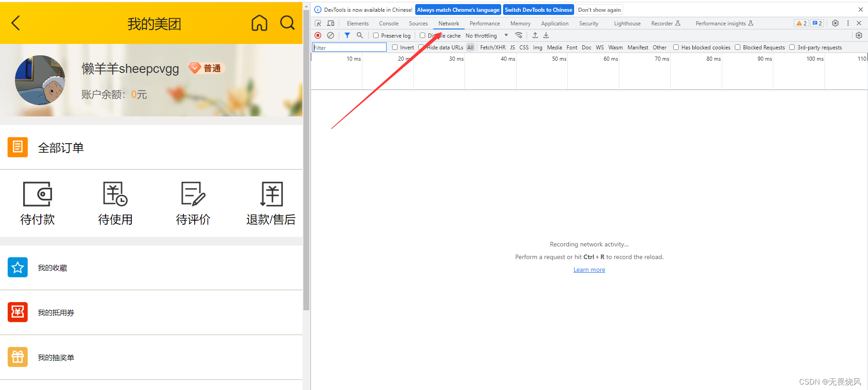
Task: Activate the inspect element picker icon
Action: (x=318, y=23)
